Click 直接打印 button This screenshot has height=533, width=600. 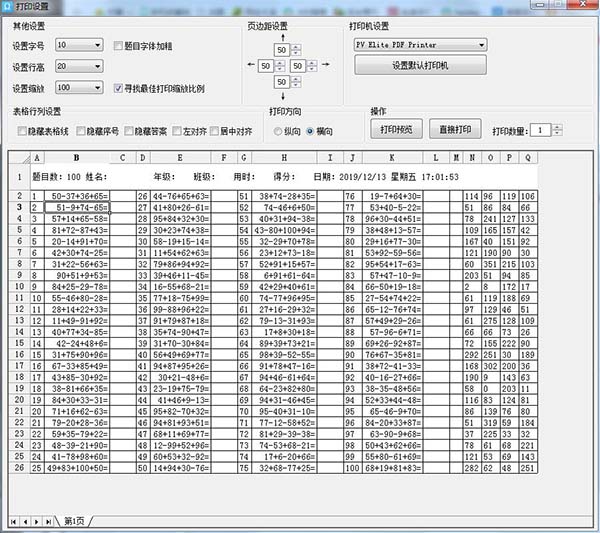pos(455,129)
